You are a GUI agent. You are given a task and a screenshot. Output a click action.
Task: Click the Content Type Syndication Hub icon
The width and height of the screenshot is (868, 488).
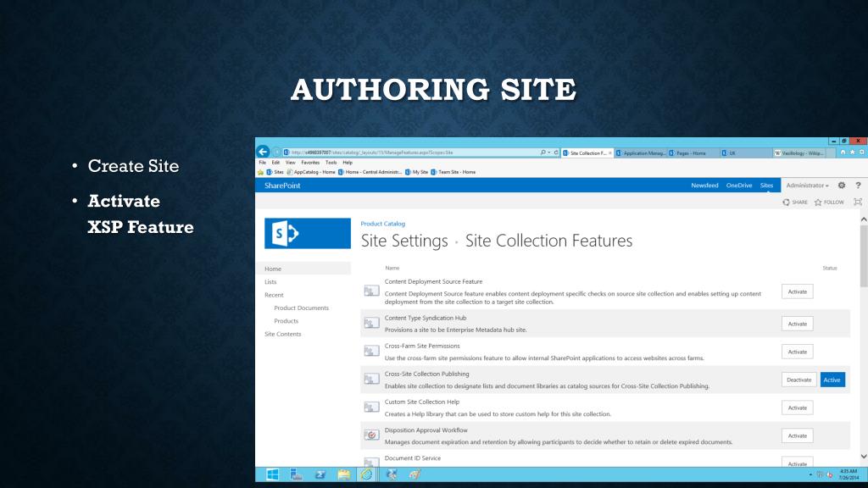tap(371, 323)
